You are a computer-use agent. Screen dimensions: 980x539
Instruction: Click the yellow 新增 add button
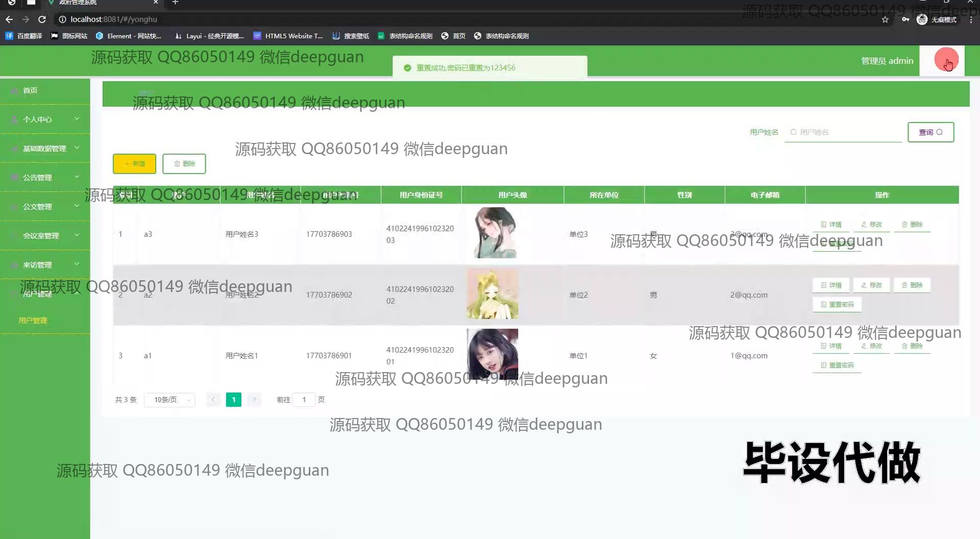pos(134,164)
